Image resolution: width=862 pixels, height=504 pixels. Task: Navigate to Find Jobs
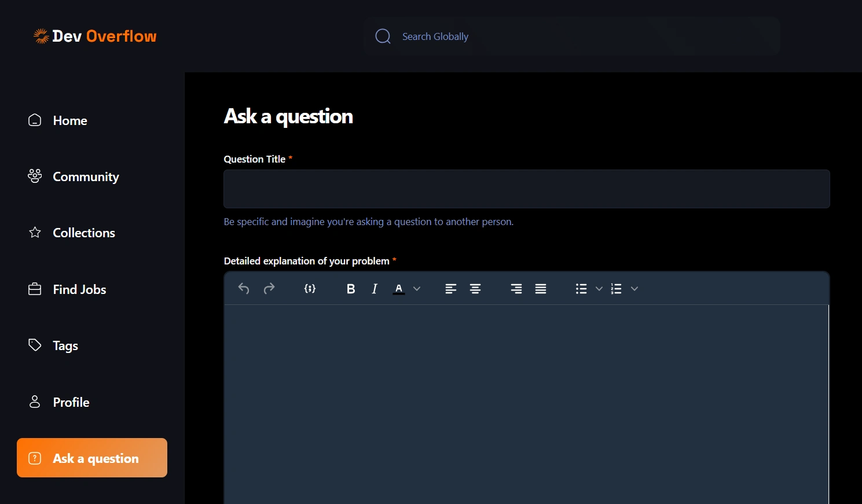pos(79,289)
